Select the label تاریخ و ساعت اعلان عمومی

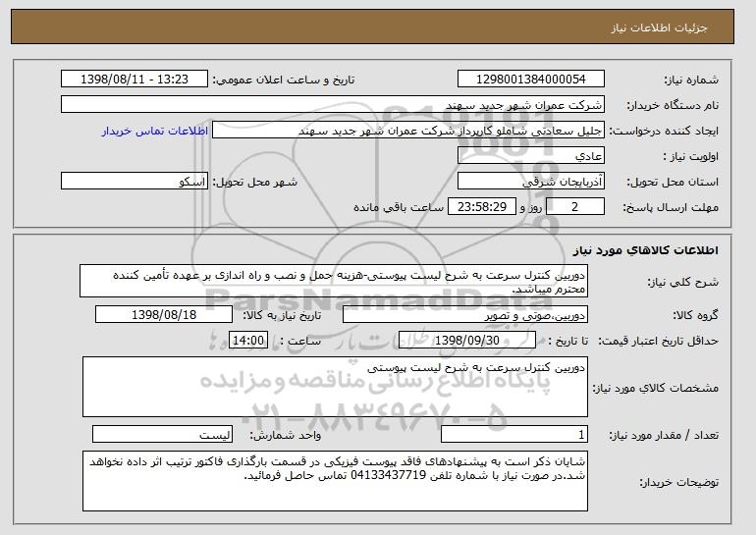[x=284, y=80]
